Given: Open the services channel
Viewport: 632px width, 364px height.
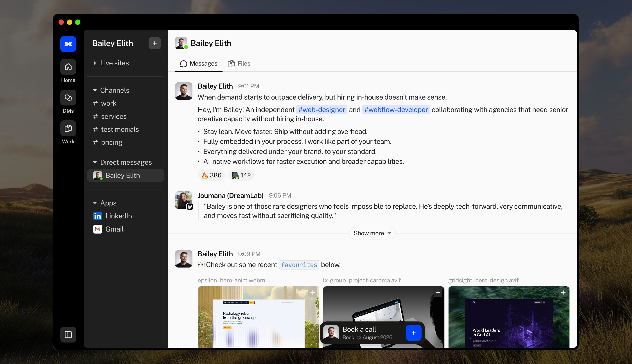Looking at the screenshot, I should click(x=126, y=116).
